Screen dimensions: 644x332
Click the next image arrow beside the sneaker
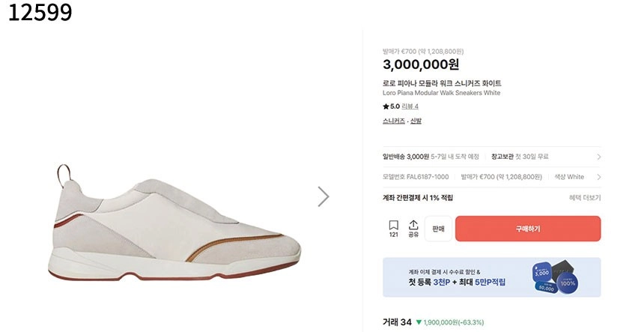(323, 196)
